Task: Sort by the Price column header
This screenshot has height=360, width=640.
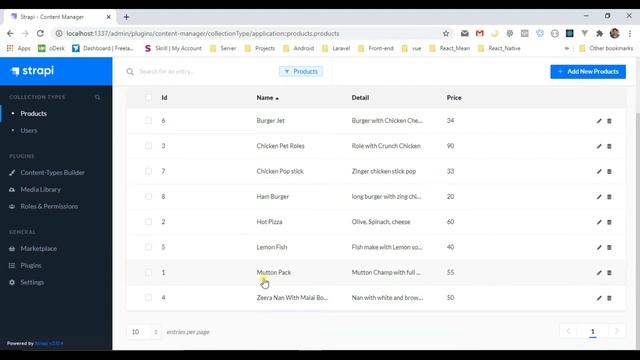Action: [454, 98]
